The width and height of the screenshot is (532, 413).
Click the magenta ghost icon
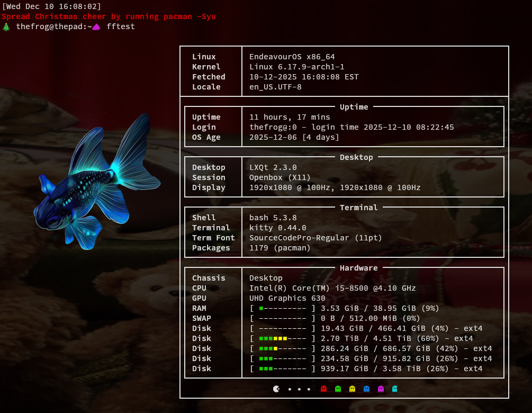(381, 389)
